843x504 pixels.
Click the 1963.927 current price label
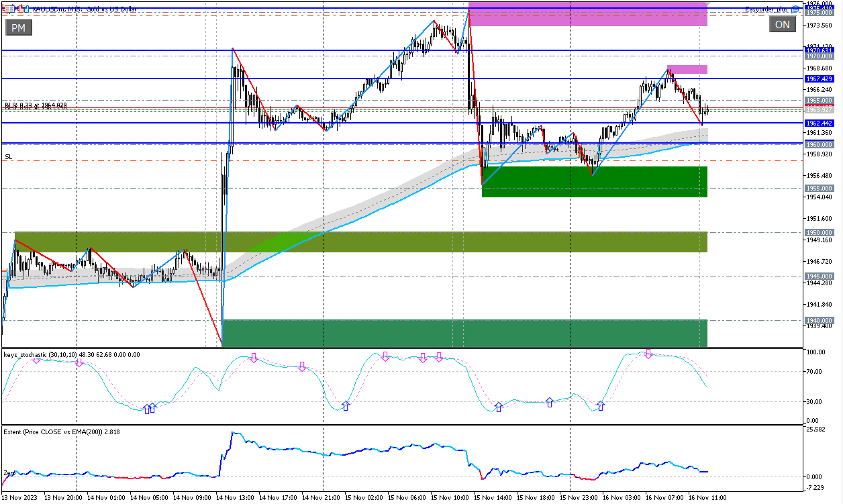tap(819, 109)
